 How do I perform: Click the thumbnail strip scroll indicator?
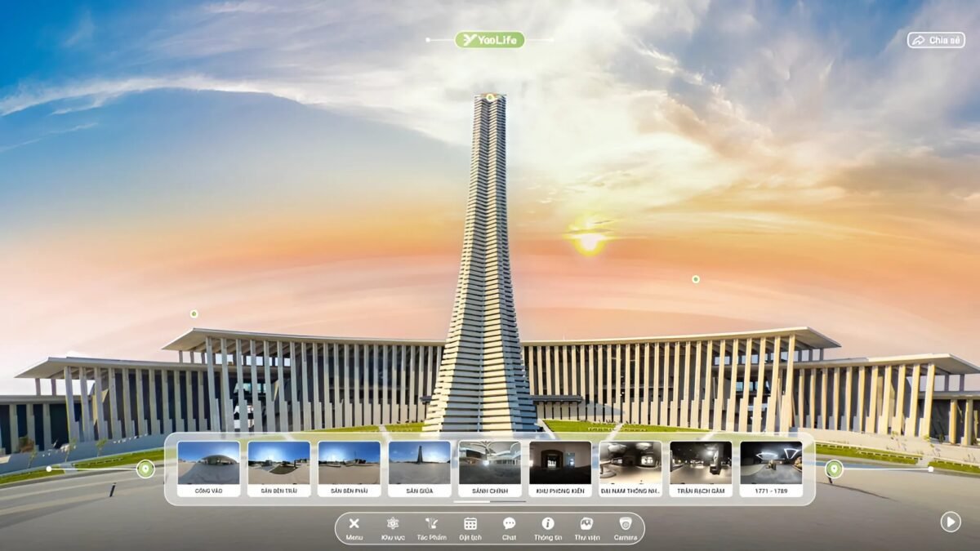pos(490,501)
